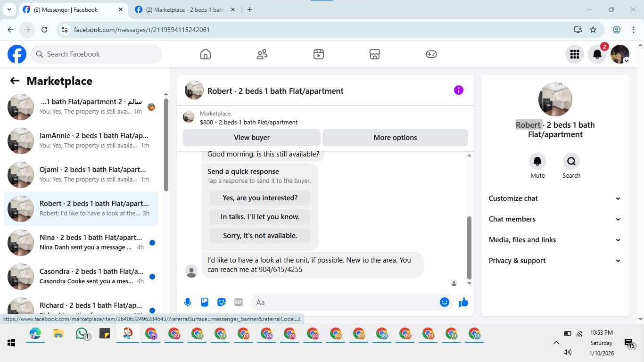Expand the Privacy & support section
644x362 pixels.
point(555,261)
